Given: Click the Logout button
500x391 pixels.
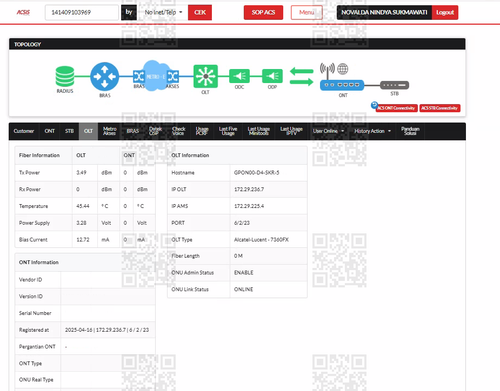Looking at the screenshot, I should click(445, 12).
